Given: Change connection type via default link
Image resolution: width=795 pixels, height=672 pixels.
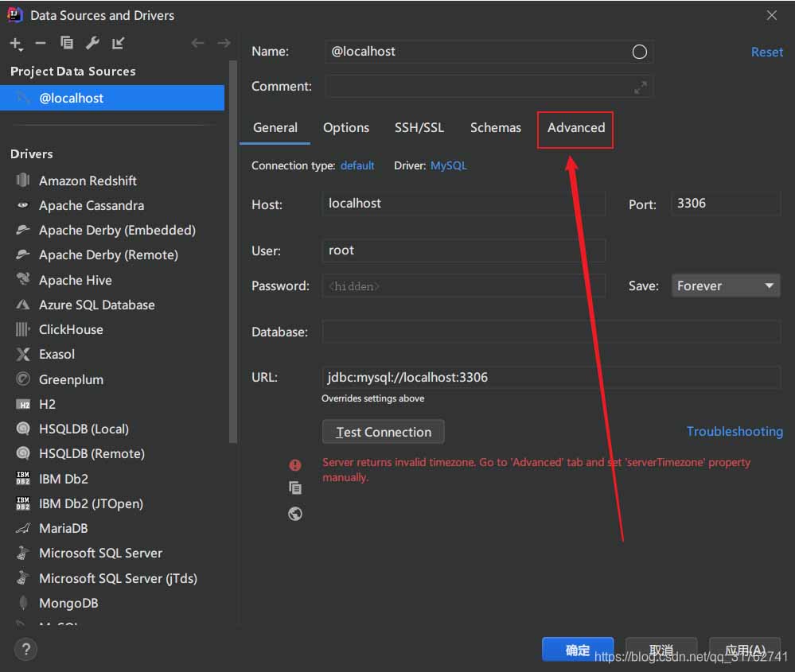Looking at the screenshot, I should click(357, 165).
